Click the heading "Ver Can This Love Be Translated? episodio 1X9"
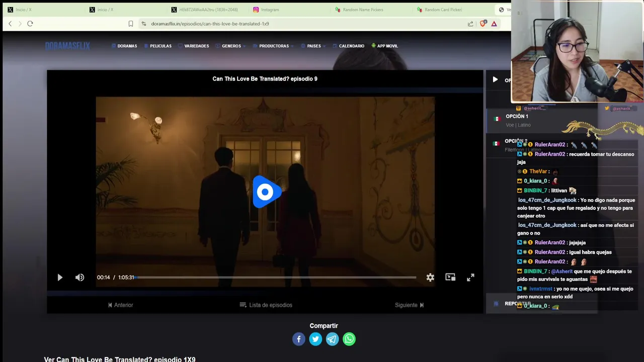 click(x=120, y=359)
